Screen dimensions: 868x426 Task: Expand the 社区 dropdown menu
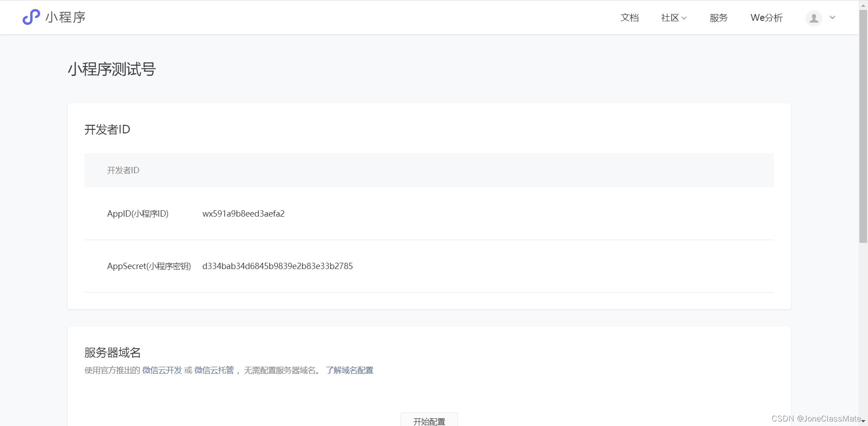point(674,18)
